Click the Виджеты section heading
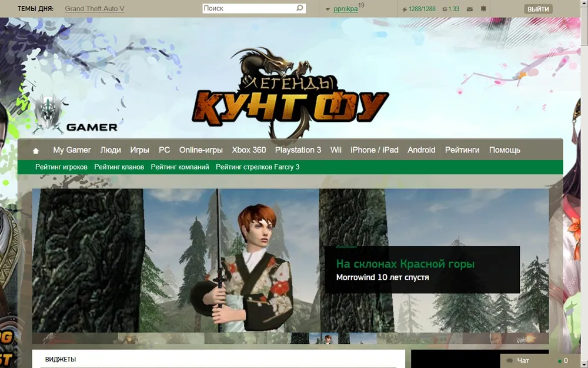This screenshot has width=588, height=368. [x=60, y=359]
